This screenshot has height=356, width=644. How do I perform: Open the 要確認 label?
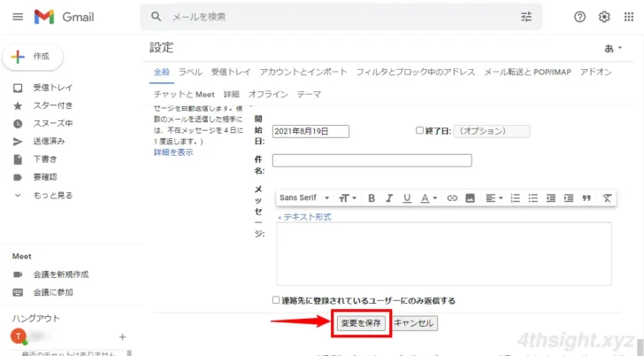pyautogui.click(x=44, y=177)
